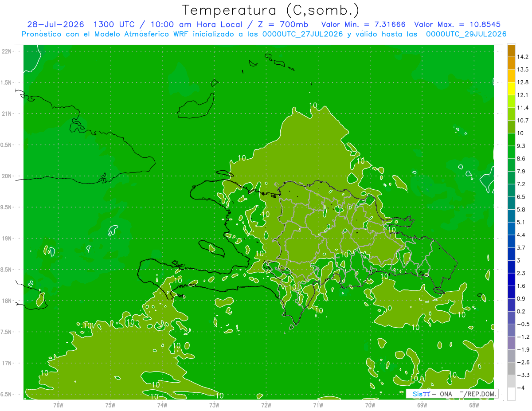The width and height of the screenshot is (532, 411).
Task: Click the '10:00 am Hora Local' text
Action: [197, 24]
